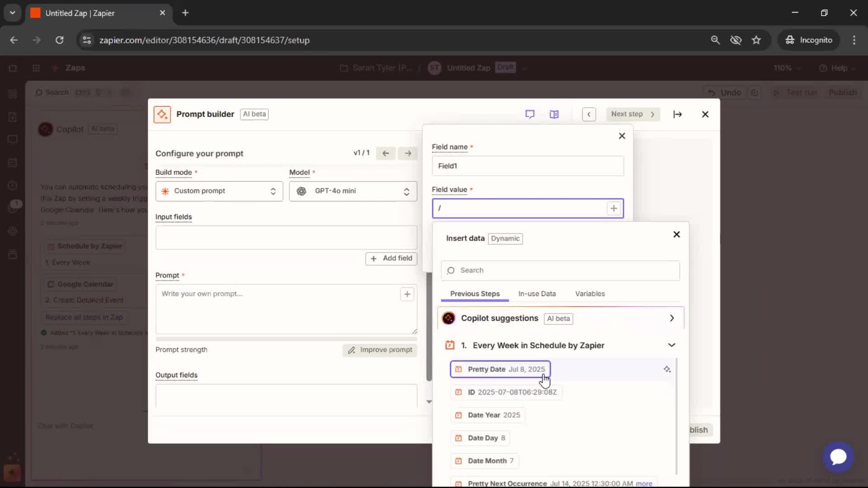Click the Add field button
868x488 pixels.
pos(391,258)
